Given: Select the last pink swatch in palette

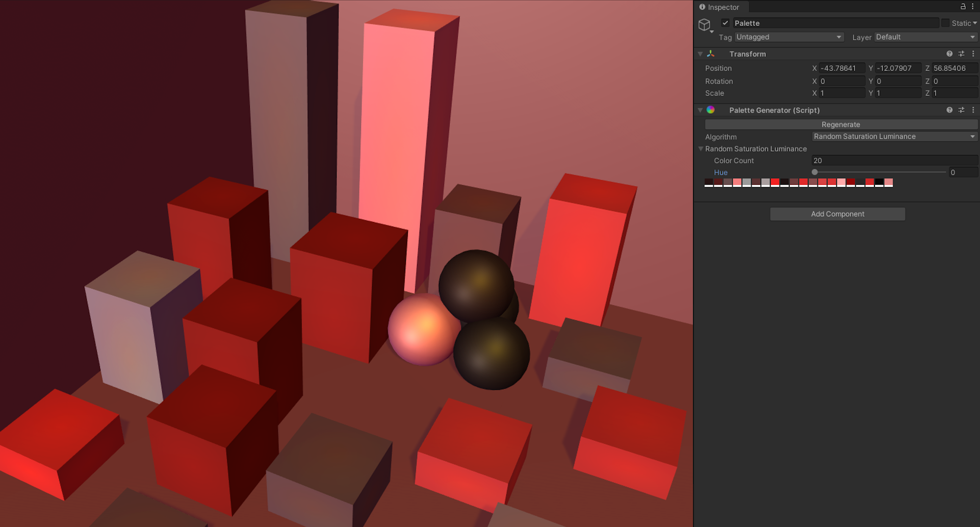Looking at the screenshot, I should (x=889, y=183).
